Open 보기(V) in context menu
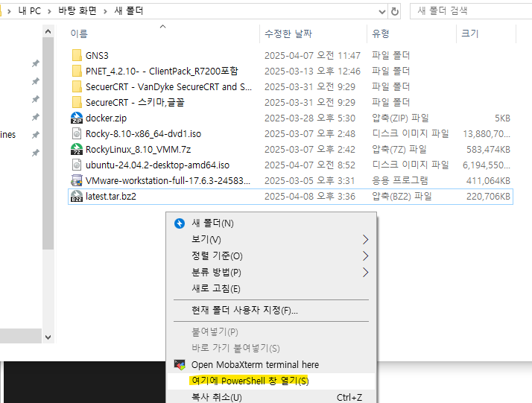The height and width of the screenshot is (403, 532). click(x=271, y=240)
